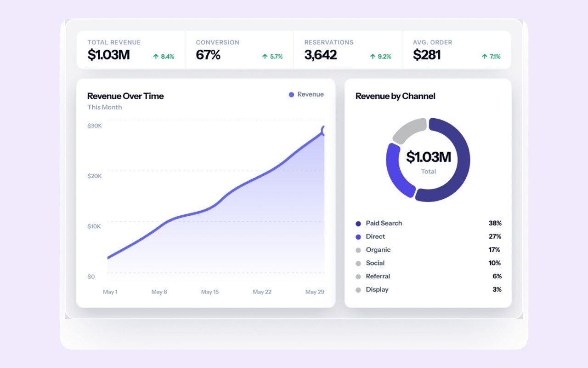Click the $1.03M Total Revenue value

click(x=108, y=55)
